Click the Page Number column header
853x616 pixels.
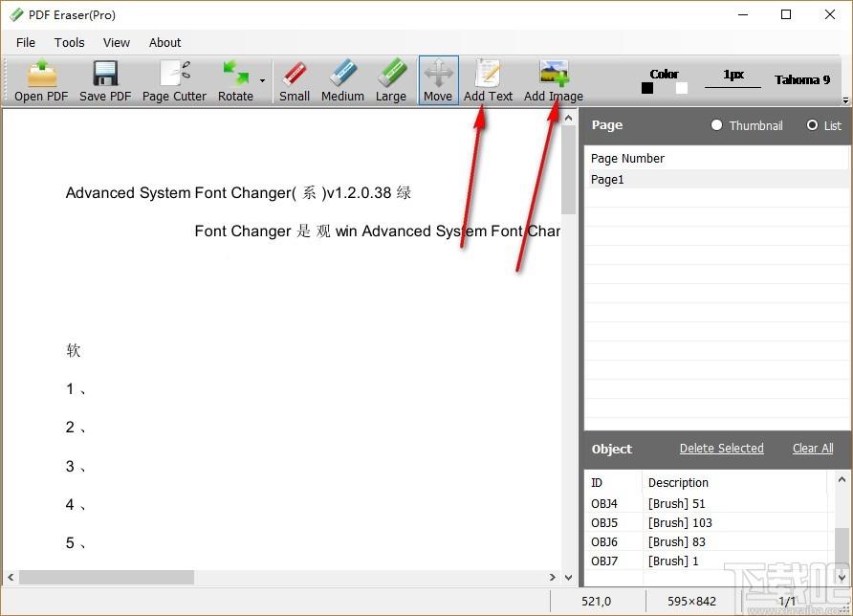click(627, 159)
